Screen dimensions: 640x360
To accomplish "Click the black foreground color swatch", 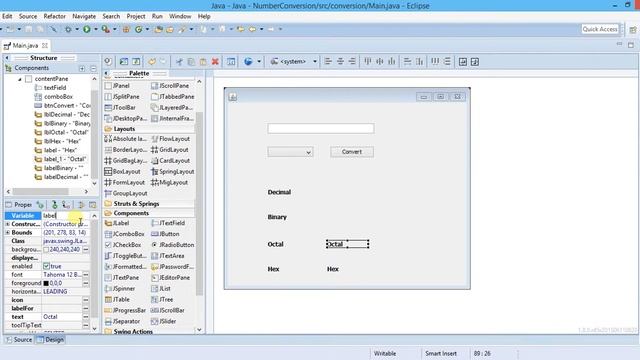I will (46, 283).
